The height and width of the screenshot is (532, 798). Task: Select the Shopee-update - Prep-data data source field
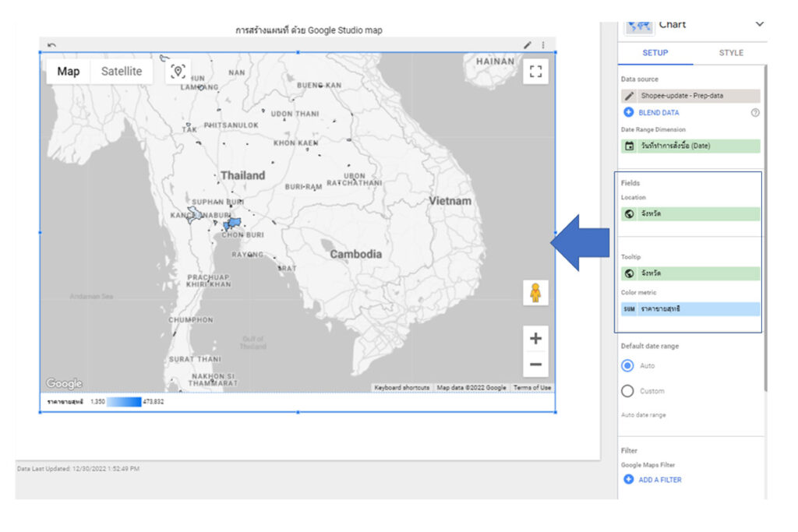coord(690,96)
